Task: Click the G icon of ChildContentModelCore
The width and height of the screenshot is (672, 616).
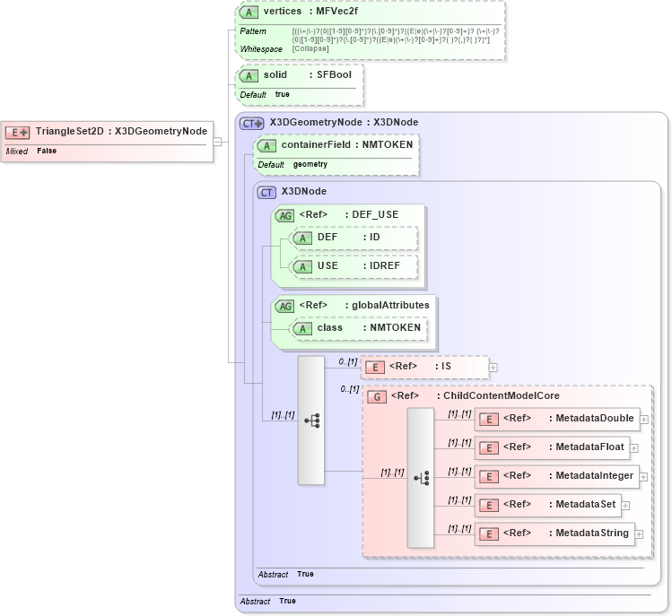Action: (x=377, y=396)
